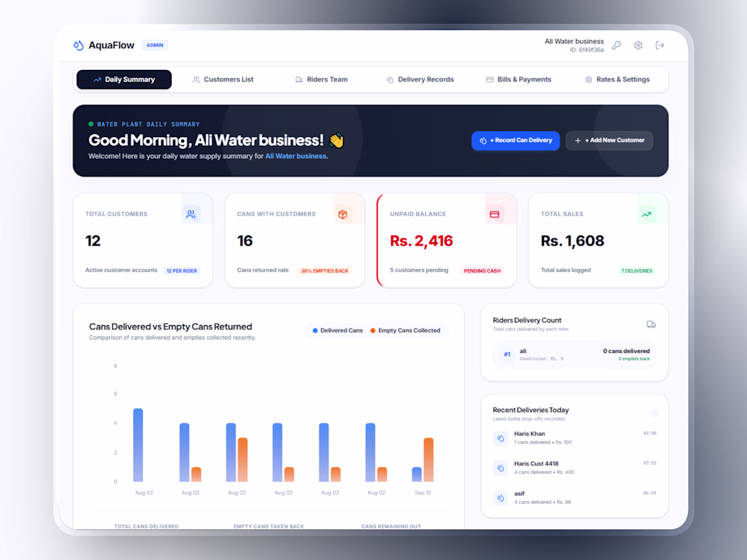Click the Sep 12 orange empty cans bar
The image size is (747, 560).
(429, 460)
